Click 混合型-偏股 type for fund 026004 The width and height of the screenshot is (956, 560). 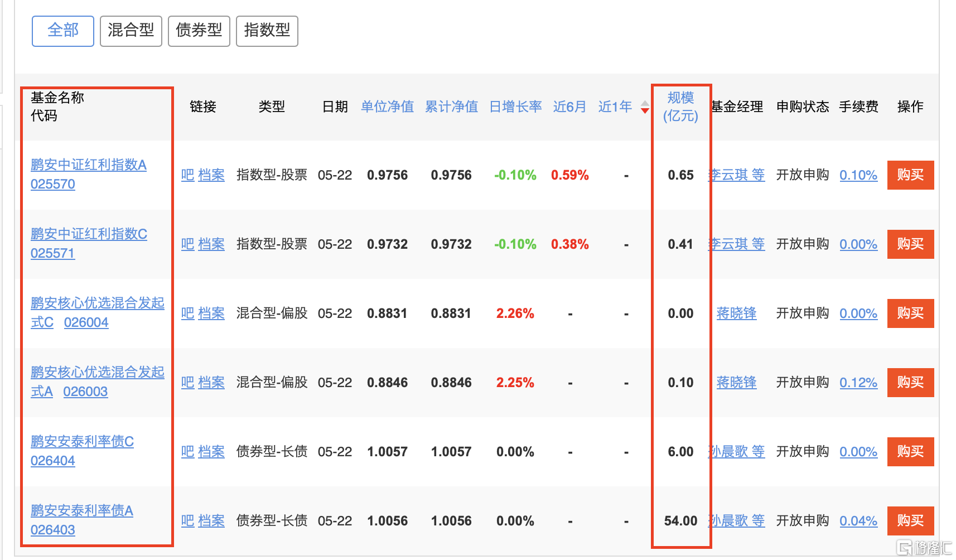272,313
